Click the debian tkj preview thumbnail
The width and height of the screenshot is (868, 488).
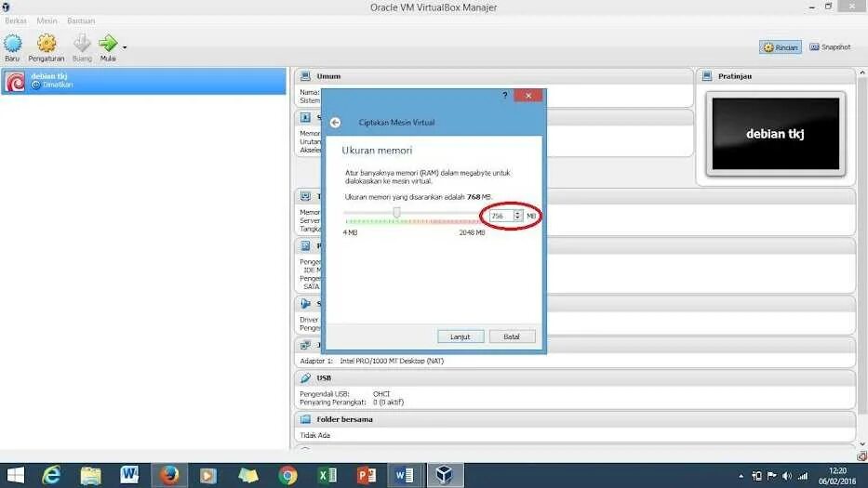point(776,134)
